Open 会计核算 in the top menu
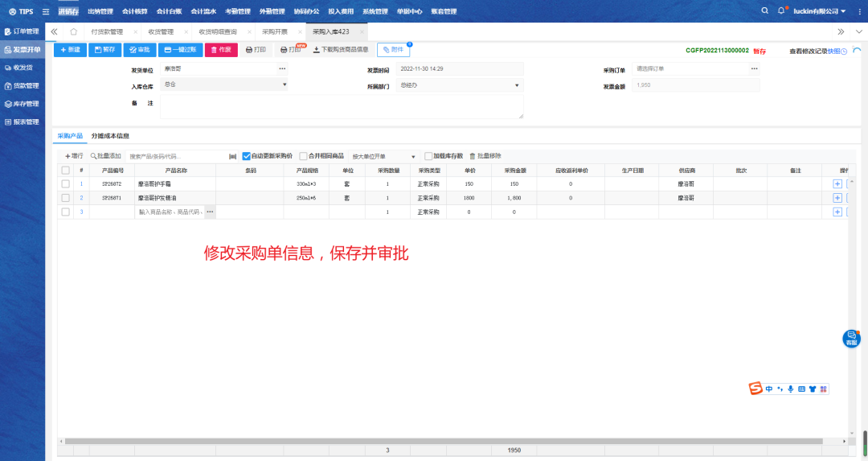This screenshot has width=868, height=461. coord(134,11)
